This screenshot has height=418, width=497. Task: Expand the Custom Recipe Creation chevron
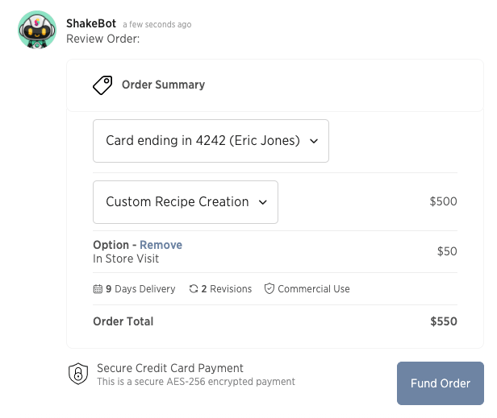pyautogui.click(x=263, y=202)
